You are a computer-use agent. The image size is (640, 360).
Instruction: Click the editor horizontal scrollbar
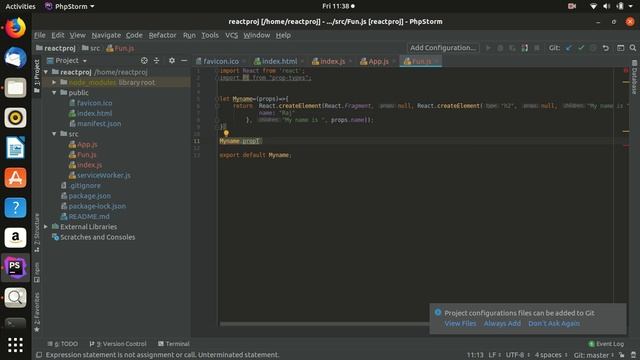pos(324,324)
